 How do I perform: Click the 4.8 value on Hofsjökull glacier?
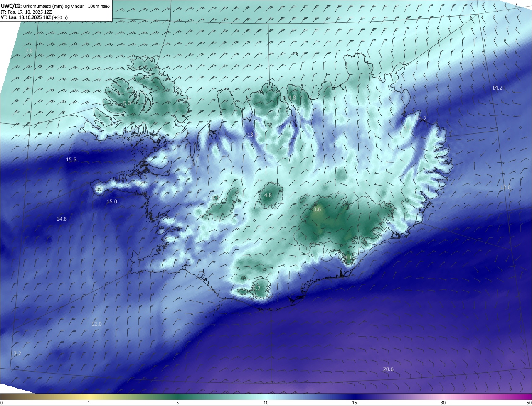pos(268,195)
